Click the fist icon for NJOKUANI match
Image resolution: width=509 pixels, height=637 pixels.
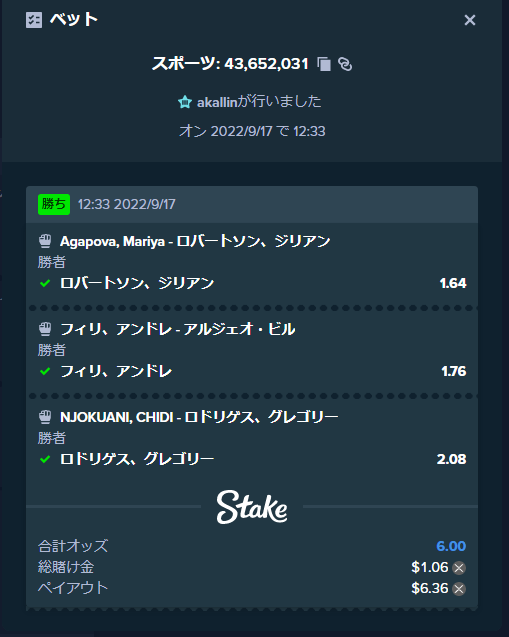click(x=45, y=416)
